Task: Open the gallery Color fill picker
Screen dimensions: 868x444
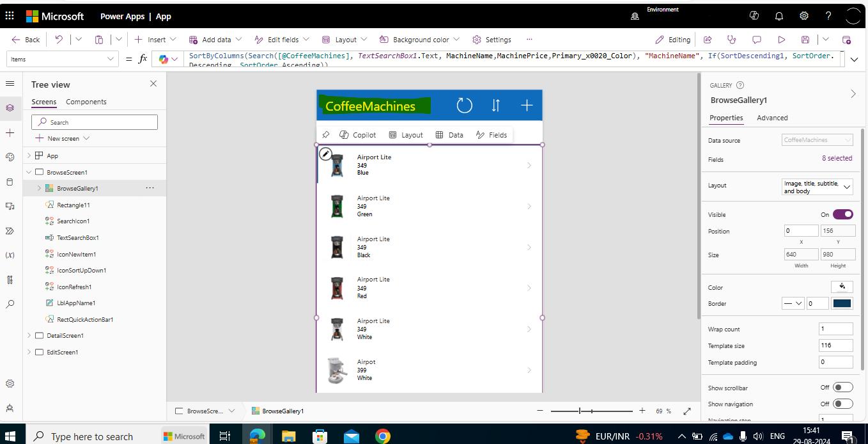Action: point(842,287)
